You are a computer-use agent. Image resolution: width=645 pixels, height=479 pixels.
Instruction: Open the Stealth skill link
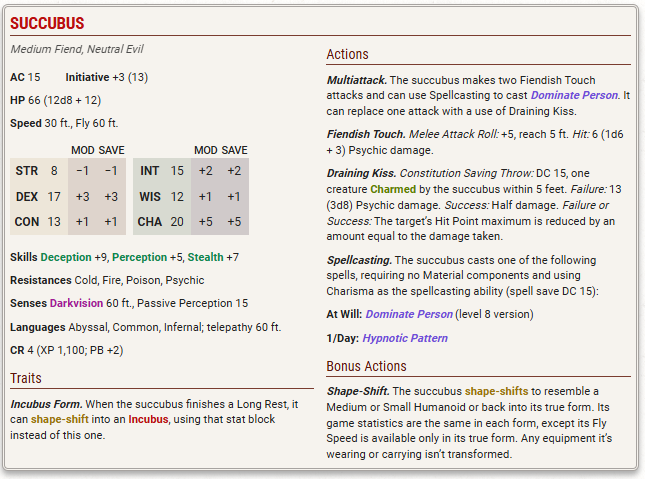[207, 257]
